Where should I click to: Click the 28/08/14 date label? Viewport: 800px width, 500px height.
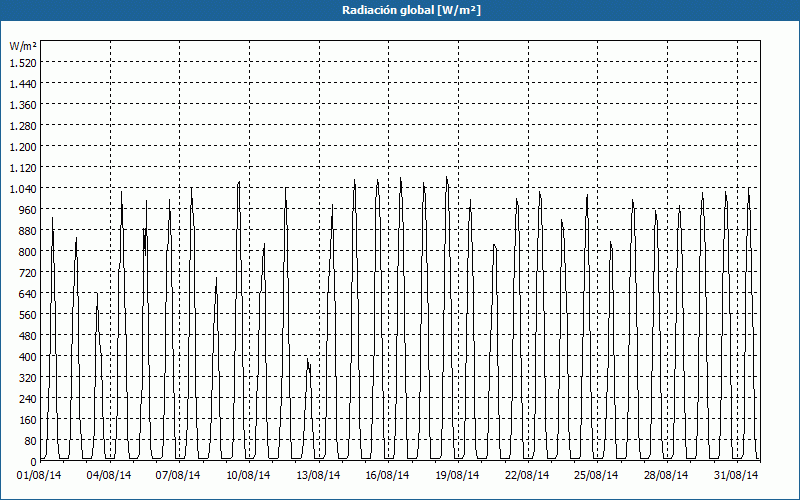pos(666,476)
